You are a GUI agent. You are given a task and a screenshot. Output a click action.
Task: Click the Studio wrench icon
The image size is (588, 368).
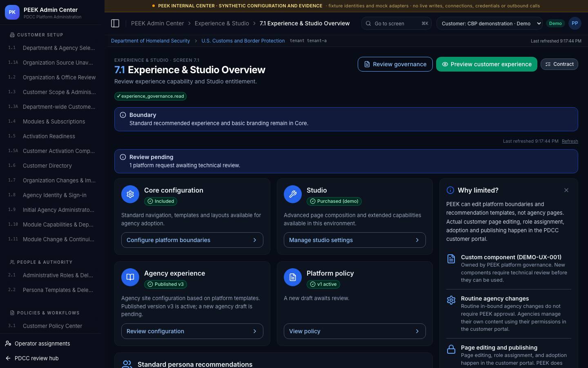(293, 194)
